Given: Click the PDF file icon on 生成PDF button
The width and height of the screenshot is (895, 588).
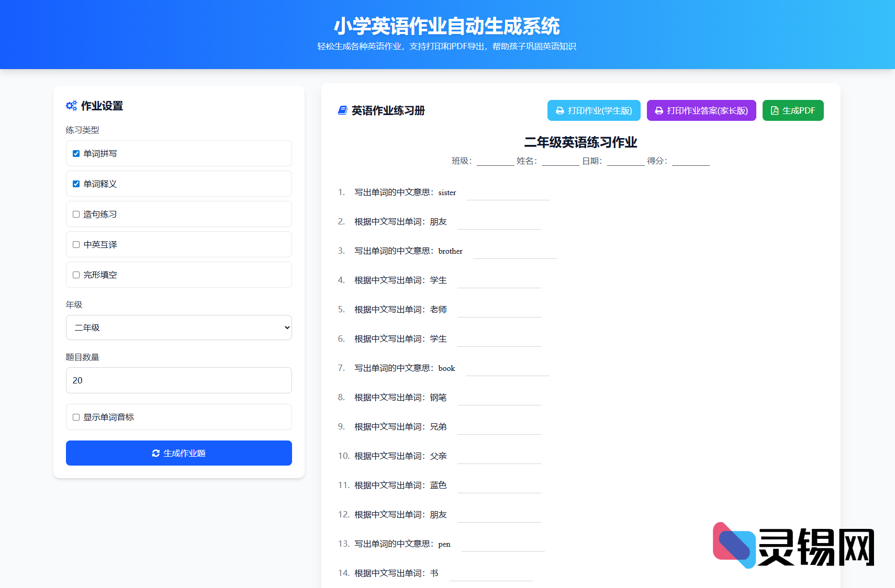Looking at the screenshot, I should point(775,110).
